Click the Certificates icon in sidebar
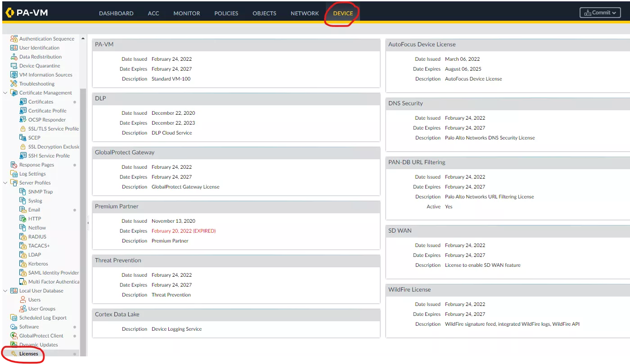The height and width of the screenshot is (364, 630). coord(23,102)
